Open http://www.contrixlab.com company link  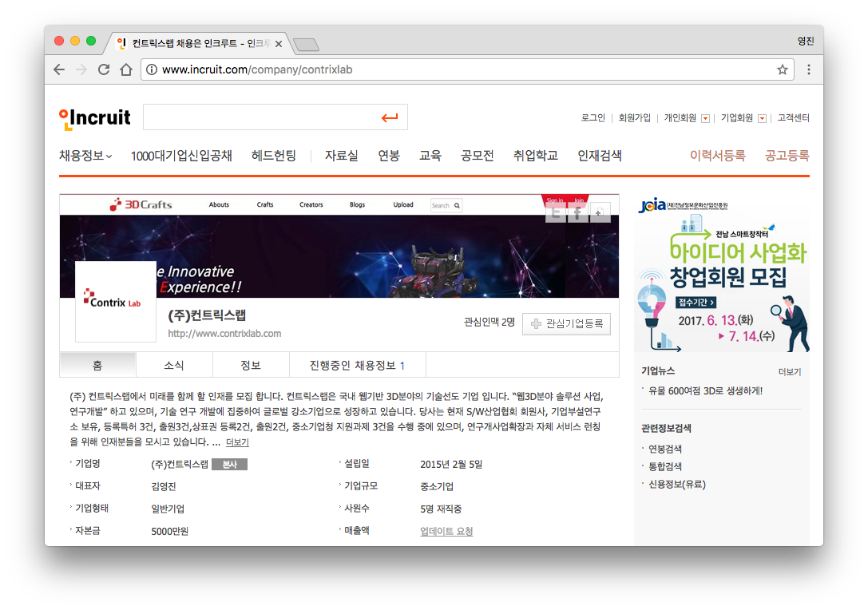(x=224, y=334)
